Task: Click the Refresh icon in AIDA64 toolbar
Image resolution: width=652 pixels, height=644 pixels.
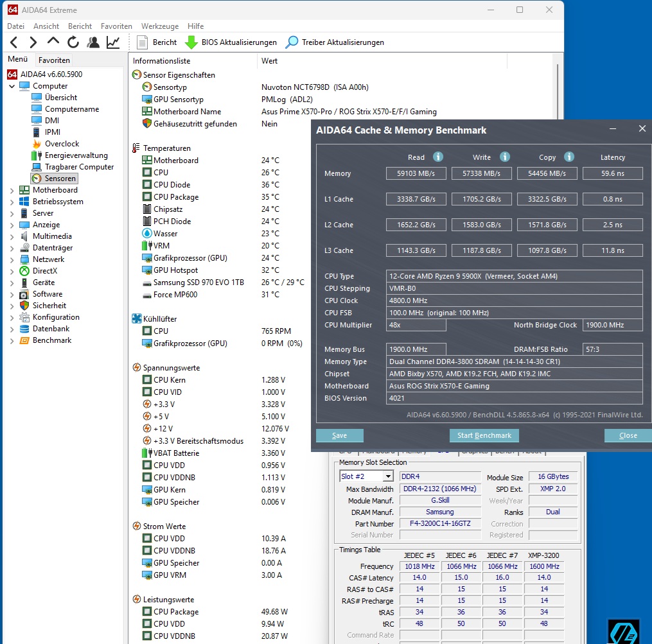Action: [x=73, y=42]
